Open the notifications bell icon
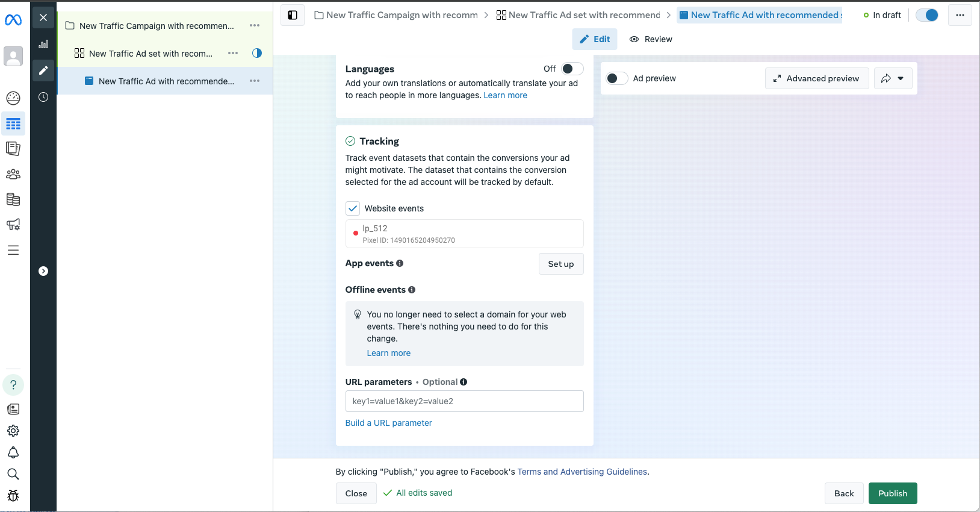Image resolution: width=980 pixels, height=512 pixels. point(13,452)
